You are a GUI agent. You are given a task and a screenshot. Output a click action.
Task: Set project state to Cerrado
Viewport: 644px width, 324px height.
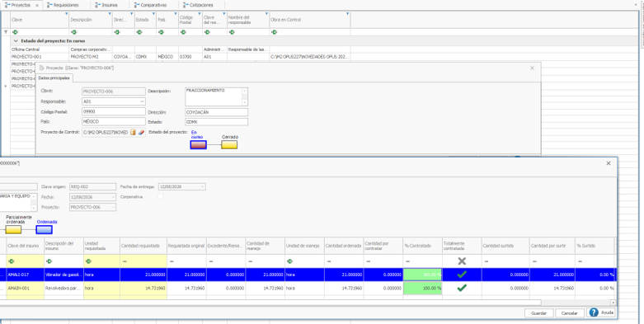click(x=229, y=144)
